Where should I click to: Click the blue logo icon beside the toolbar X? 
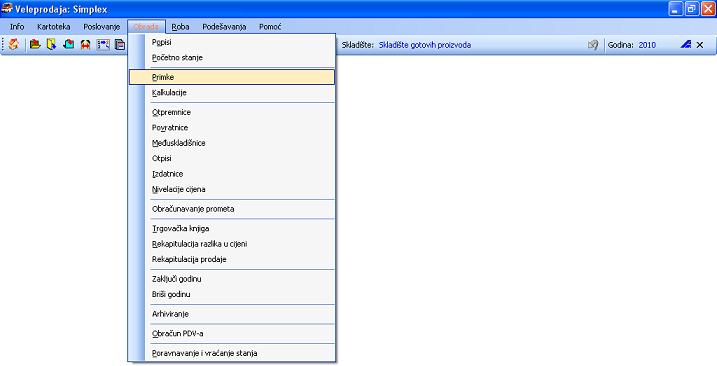[x=685, y=44]
